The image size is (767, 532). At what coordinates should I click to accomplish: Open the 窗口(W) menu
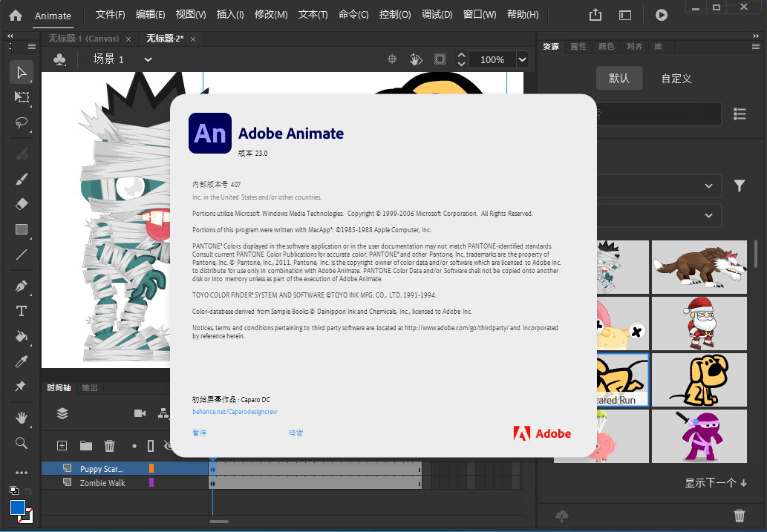pos(480,15)
